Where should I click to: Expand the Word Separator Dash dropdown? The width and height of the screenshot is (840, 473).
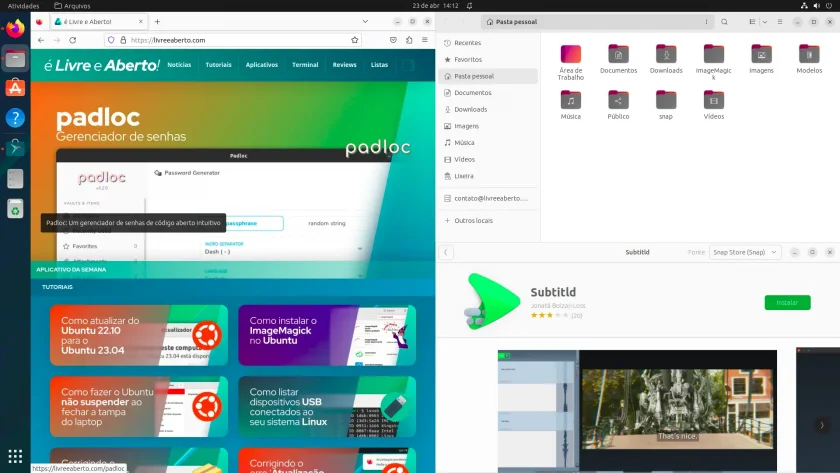click(x=359, y=249)
